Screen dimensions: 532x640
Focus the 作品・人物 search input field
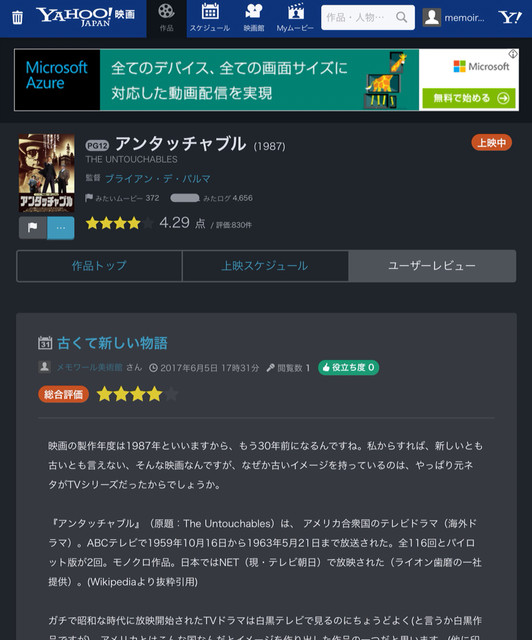(x=358, y=18)
